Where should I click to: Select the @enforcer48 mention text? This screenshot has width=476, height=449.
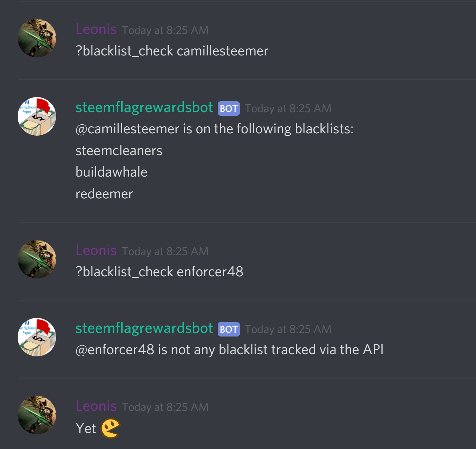(115, 350)
